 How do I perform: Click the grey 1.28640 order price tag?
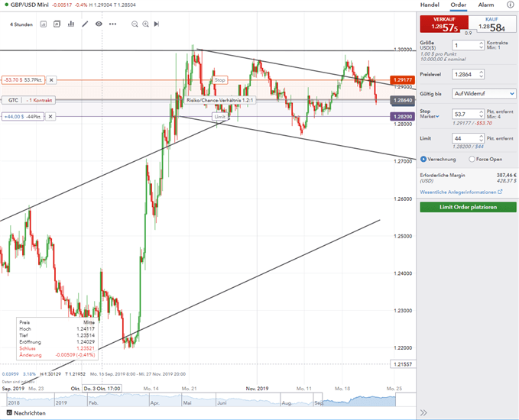click(403, 100)
